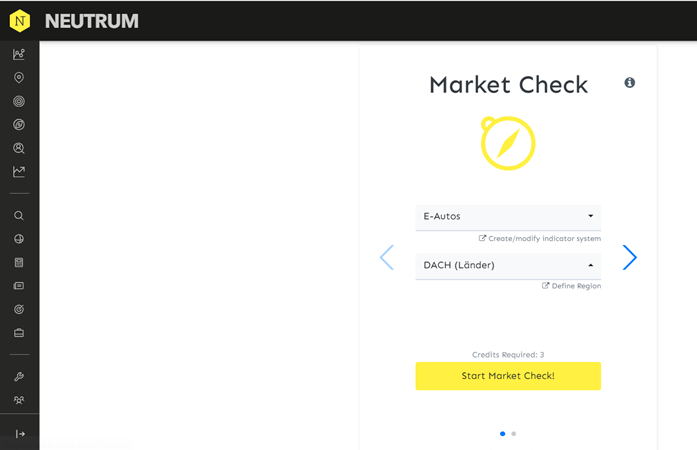This screenshot has height=450, width=697.
Task: Open the briefcase sidebar icon
Action: (x=19, y=333)
